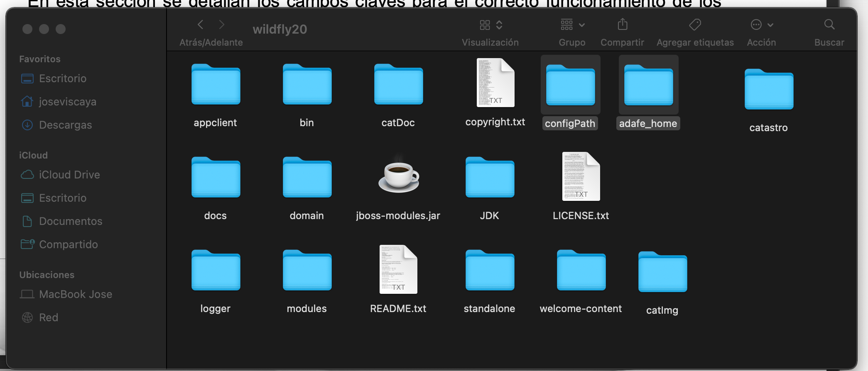Select the appclient folder icon
868x371 pixels.
pyautogui.click(x=216, y=84)
